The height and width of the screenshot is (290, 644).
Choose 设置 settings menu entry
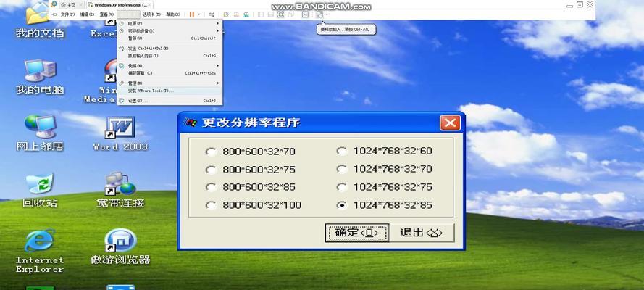(170, 101)
